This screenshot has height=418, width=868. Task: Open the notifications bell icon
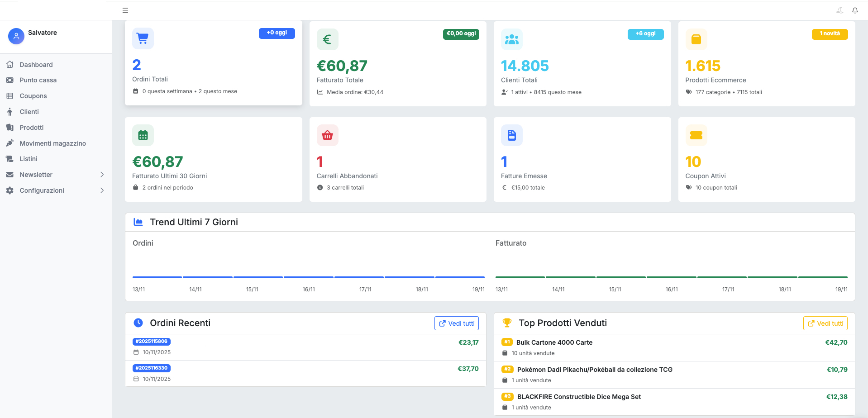(855, 10)
